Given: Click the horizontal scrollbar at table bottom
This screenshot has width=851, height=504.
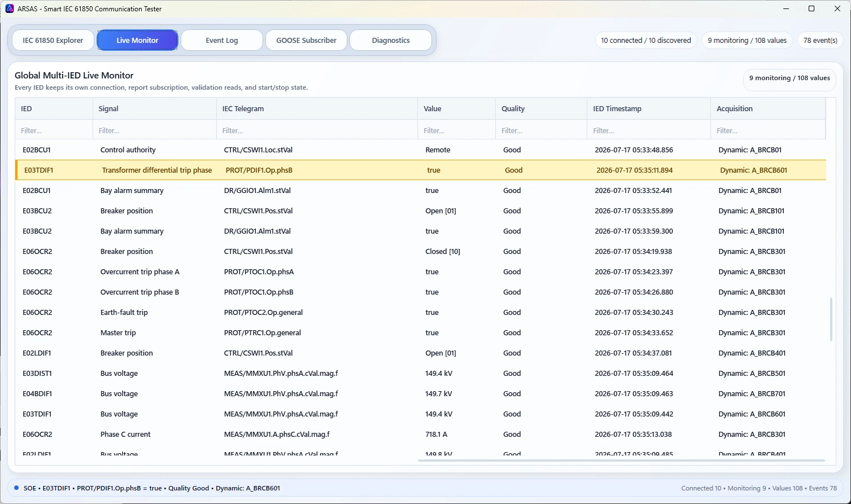Looking at the screenshot, I should [x=621, y=461].
